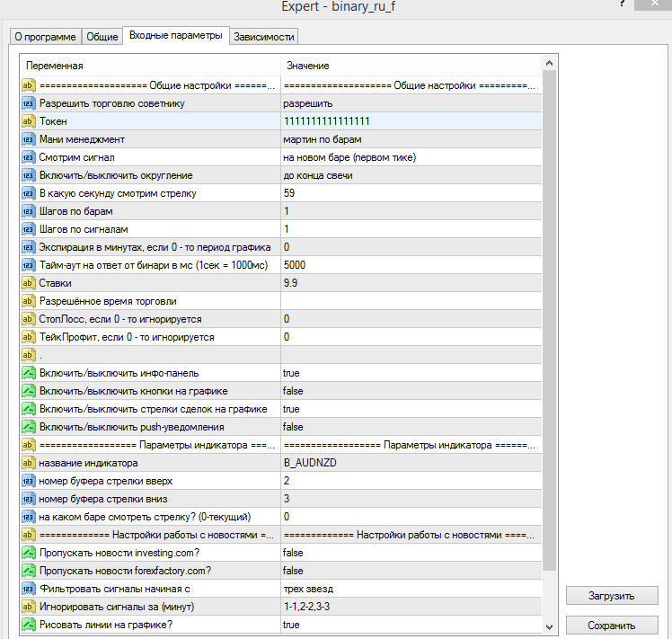Close the Expert dialog window
The width and height of the screenshot is (672, 639).
click(654, 4)
